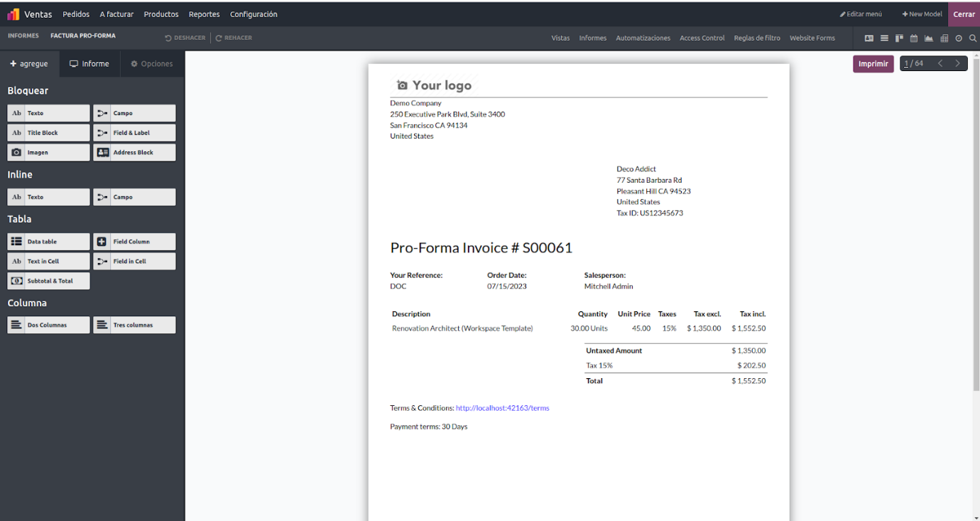Go to next record with right chevron
Screen dimensions: 980x521
point(957,64)
